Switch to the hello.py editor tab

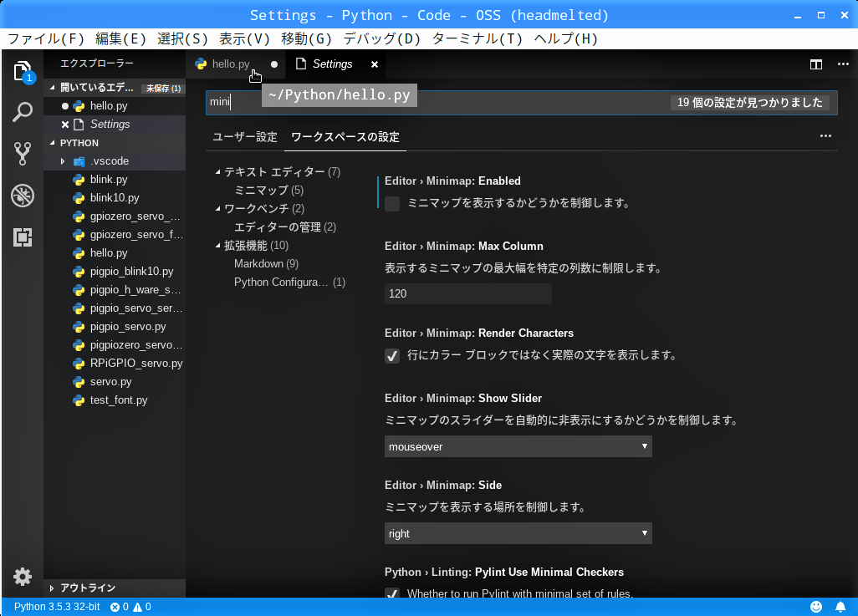point(230,64)
